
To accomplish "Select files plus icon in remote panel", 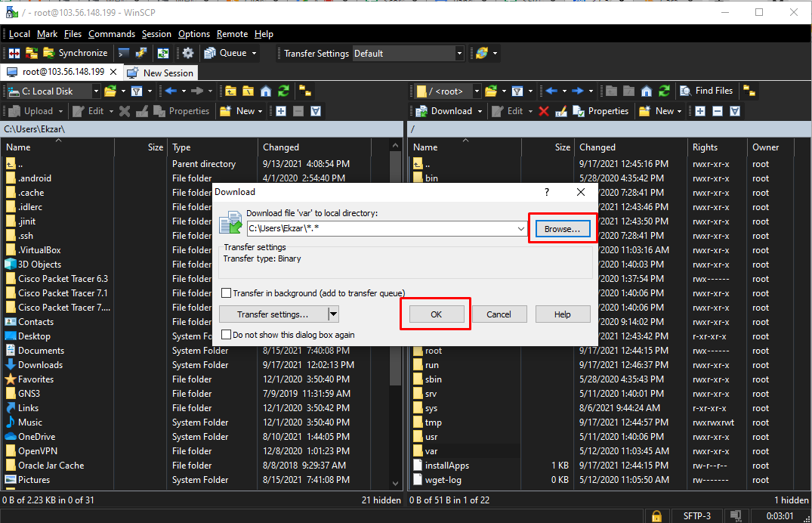I will click(x=700, y=111).
